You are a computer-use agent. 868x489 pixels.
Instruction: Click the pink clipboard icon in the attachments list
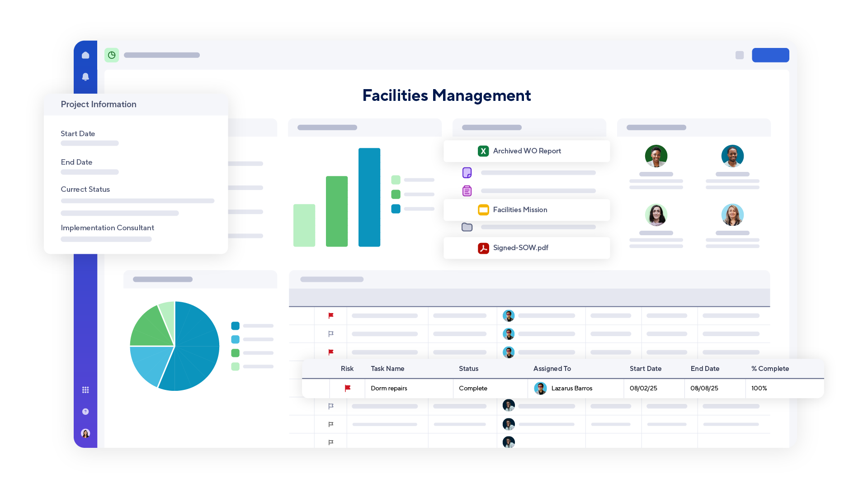click(467, 190)
